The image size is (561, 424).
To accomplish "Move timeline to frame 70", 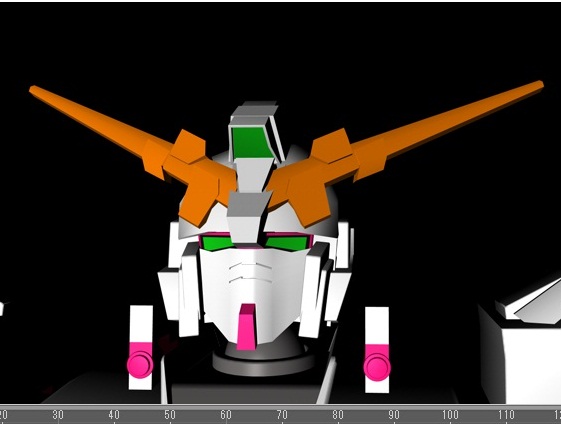I will pos(282,415).
